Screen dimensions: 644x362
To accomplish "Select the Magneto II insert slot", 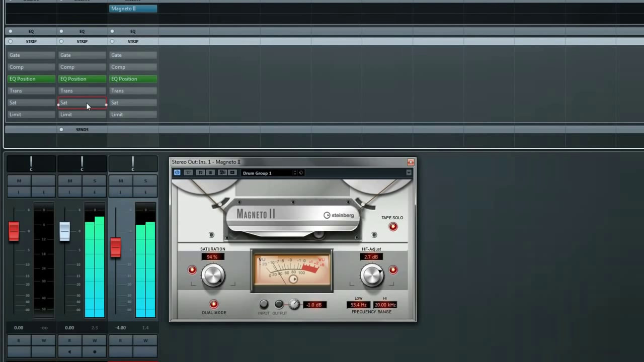I will [133, 9].
